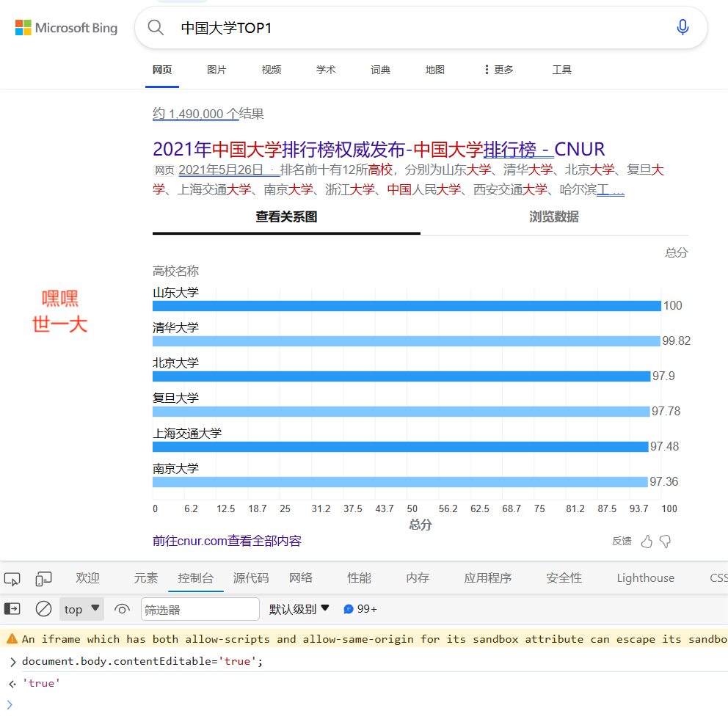The height and width of the screenshot is (722, 728).
Task: Click the thumbs up feedback icon
Action: [x=647, y=541]
